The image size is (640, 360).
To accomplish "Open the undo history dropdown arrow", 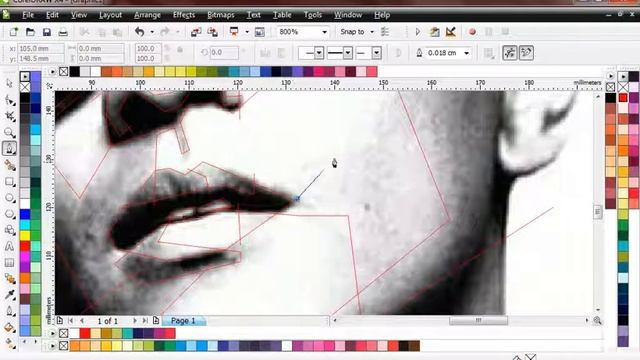I will [x=152, y=32].
